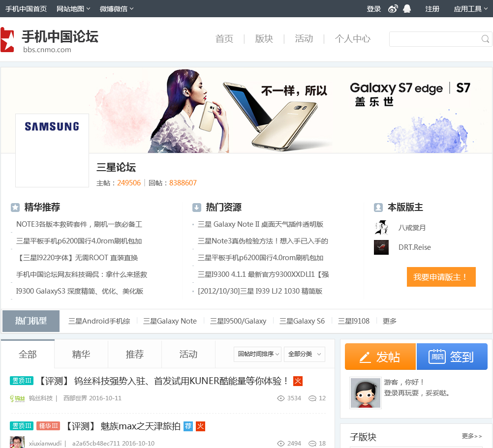Image resolution: width=493 pixels, height=448 pixels.
Task: Open 个人中心 in navigation
Action: coord(353,39)
